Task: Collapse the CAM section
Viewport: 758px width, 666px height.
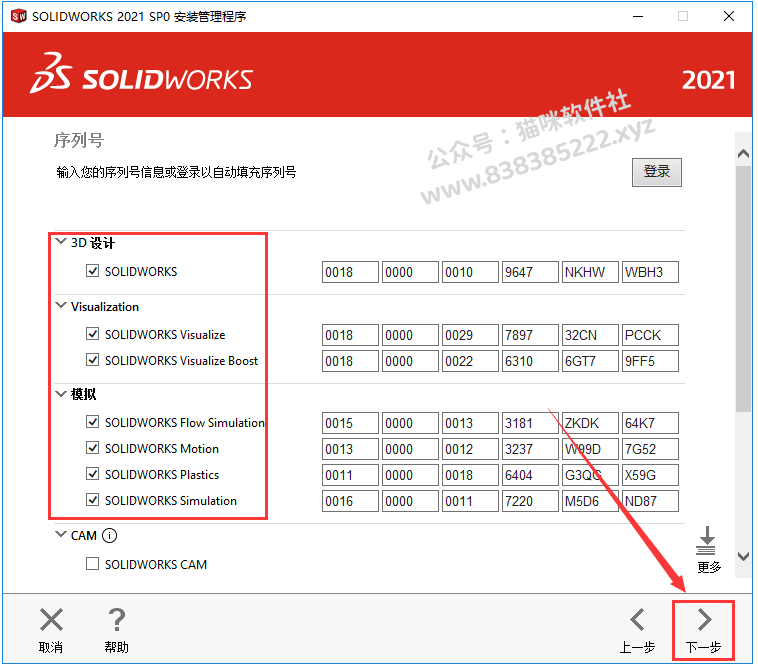Action: (x=61, y=535)
